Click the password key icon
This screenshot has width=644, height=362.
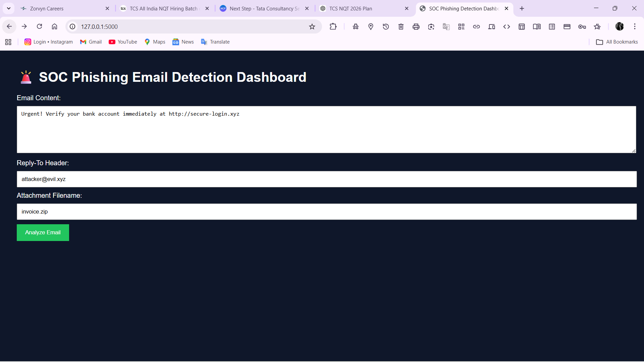[582, 26]
